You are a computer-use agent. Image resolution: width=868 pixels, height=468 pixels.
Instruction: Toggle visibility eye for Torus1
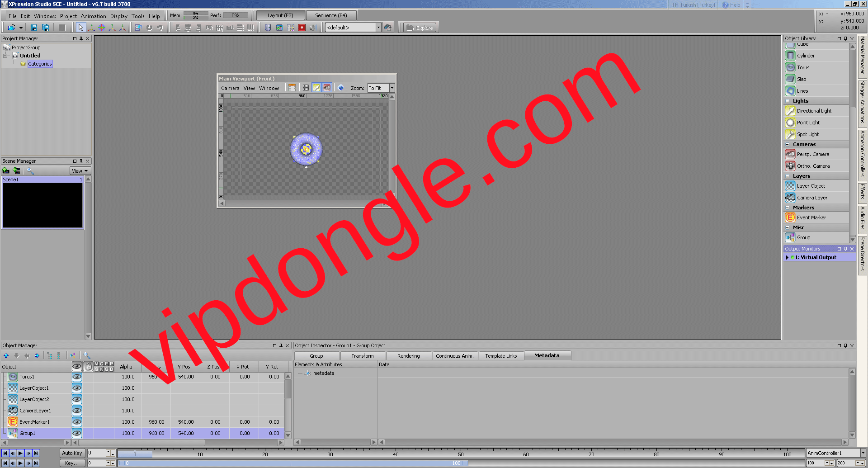click(x=77, y=377)
